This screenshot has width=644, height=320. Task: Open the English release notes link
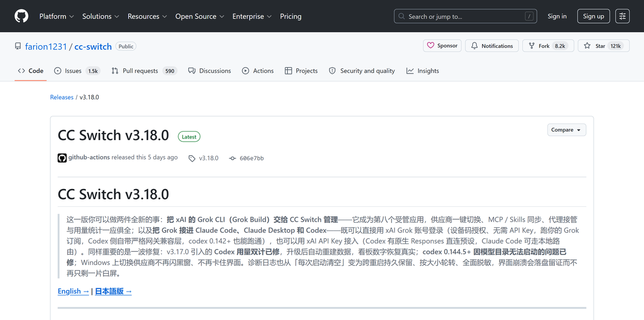(74, 291)
